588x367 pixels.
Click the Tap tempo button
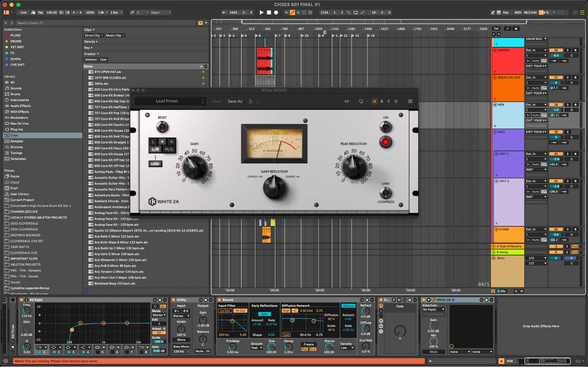tap(41, 12)
